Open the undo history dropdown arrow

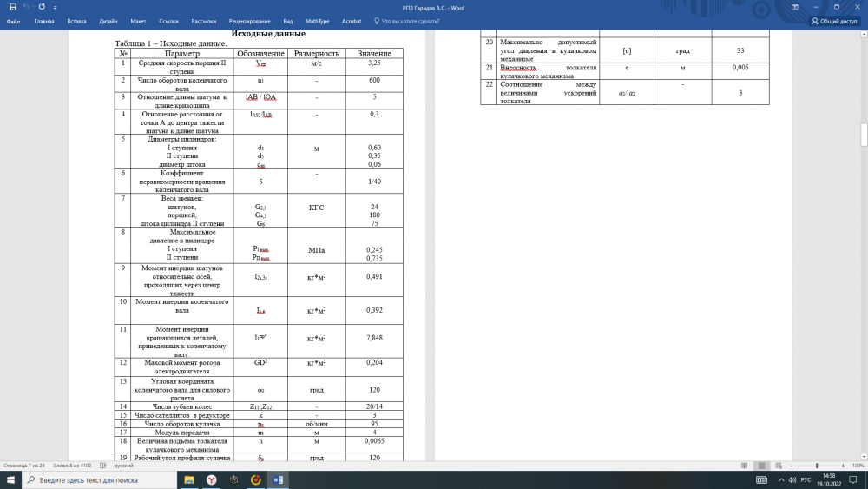(33, 8)
